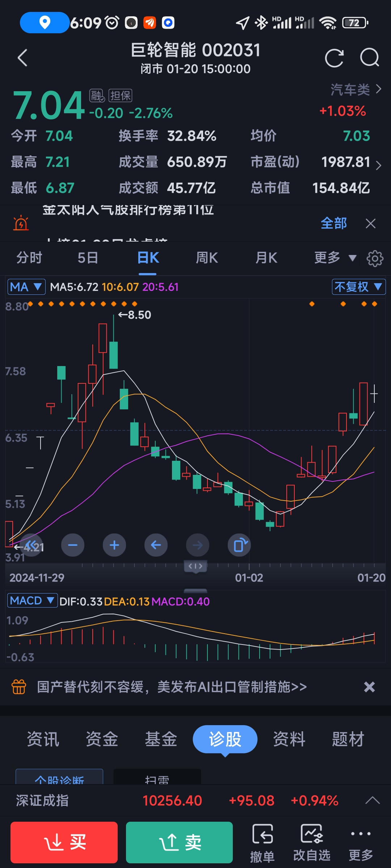391x868 pixels.
Task: Tap the location pill in status bar
Action: click(x=45, y=22)
